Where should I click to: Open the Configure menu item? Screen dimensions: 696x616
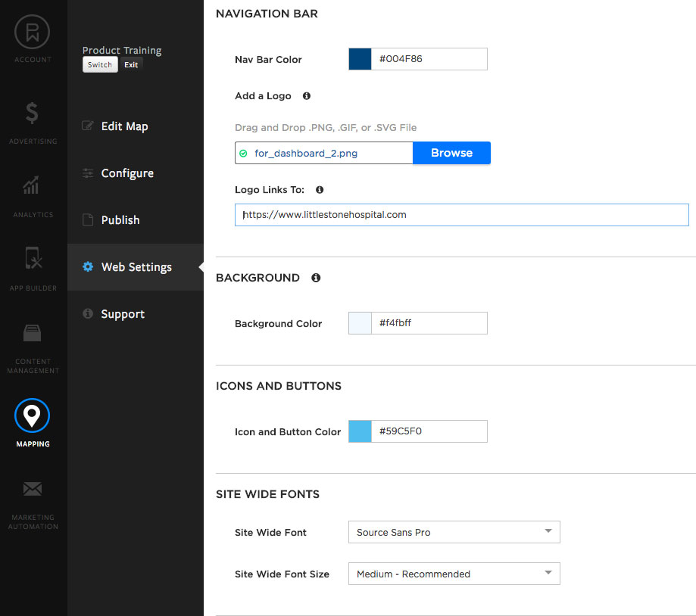pos(127,173)
